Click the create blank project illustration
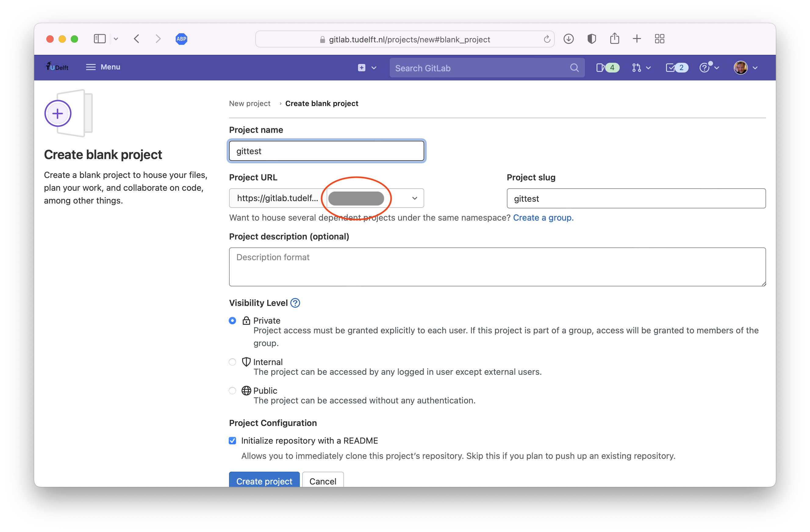 [68, 113]
